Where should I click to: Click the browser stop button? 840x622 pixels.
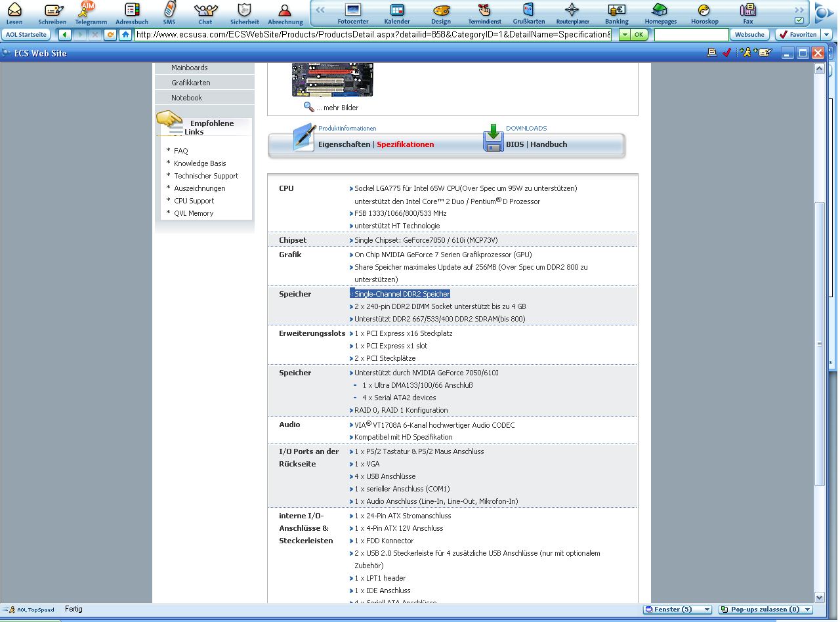95,35
